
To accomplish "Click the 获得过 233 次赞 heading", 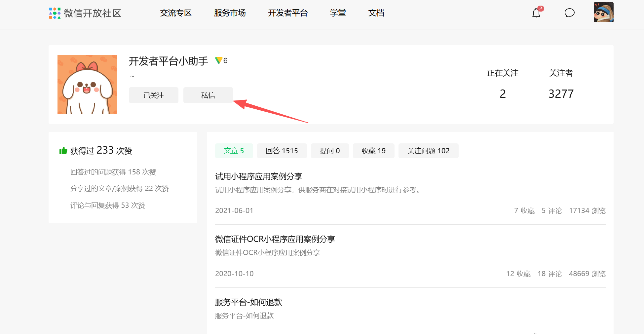I will point(101,151).
